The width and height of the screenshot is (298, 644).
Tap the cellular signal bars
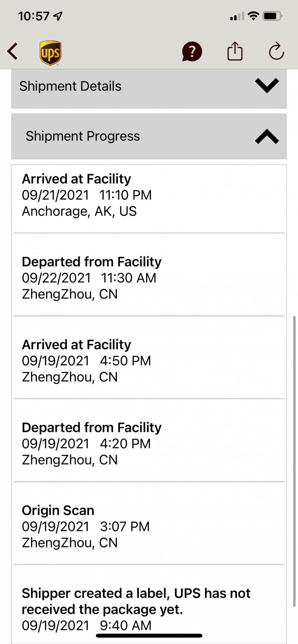coord(237,16)
